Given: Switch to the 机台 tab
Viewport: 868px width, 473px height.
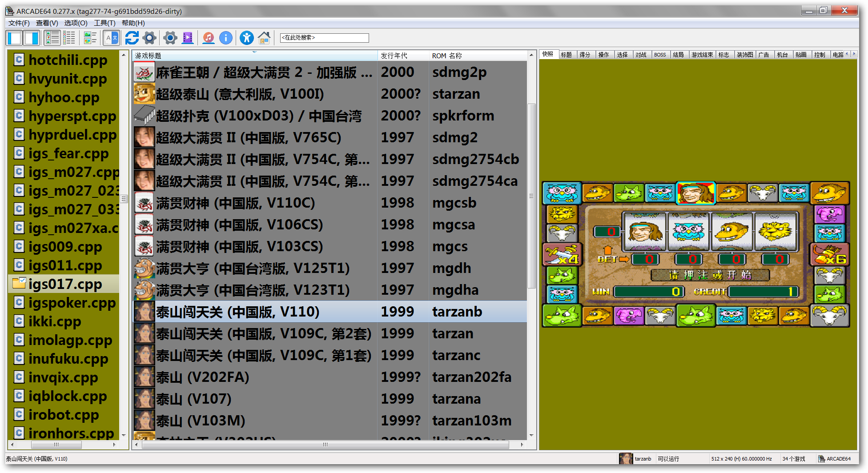Looking at the screenshot, I should (x=782, y=55).
